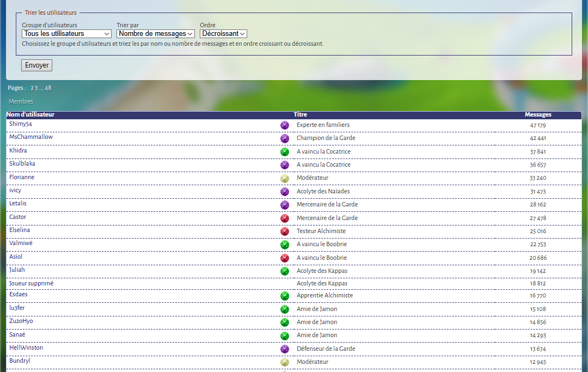Go to page 2 of members

point(32,88)
